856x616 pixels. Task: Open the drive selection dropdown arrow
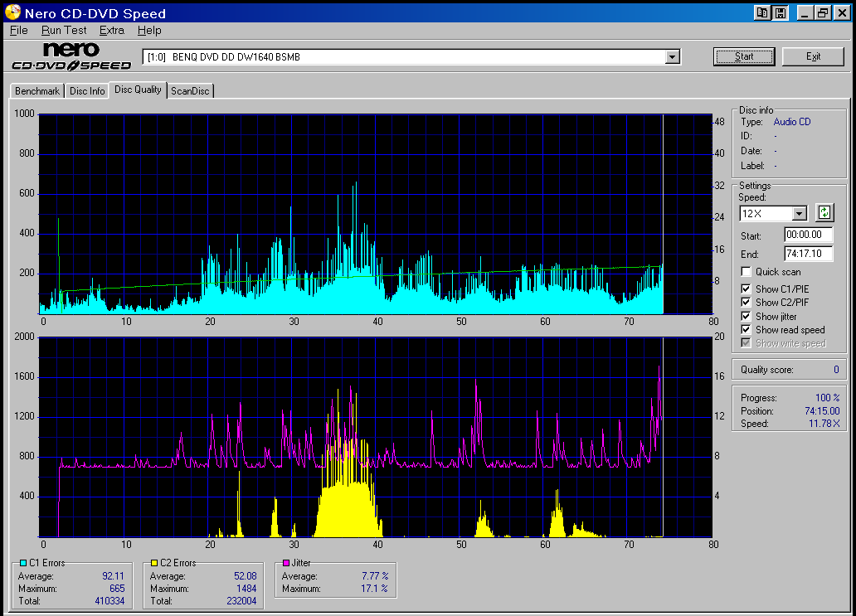(673, 56)
